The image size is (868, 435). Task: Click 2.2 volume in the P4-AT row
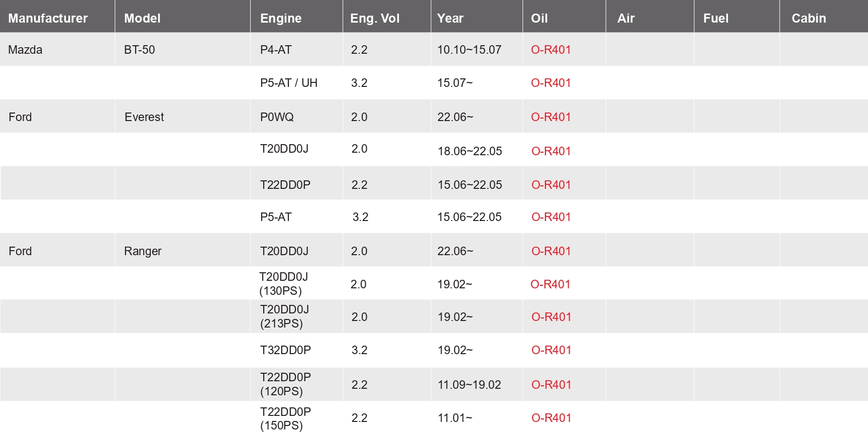pos(359,50)
